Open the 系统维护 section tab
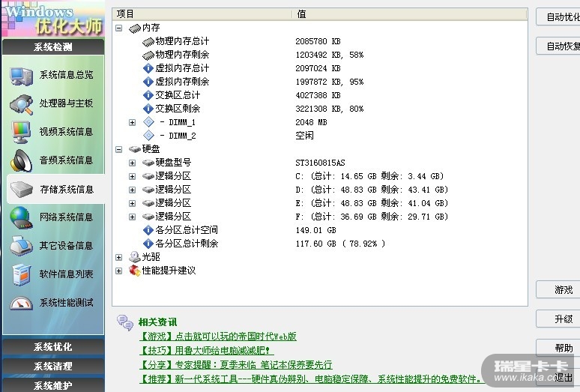 pos(53,385)
